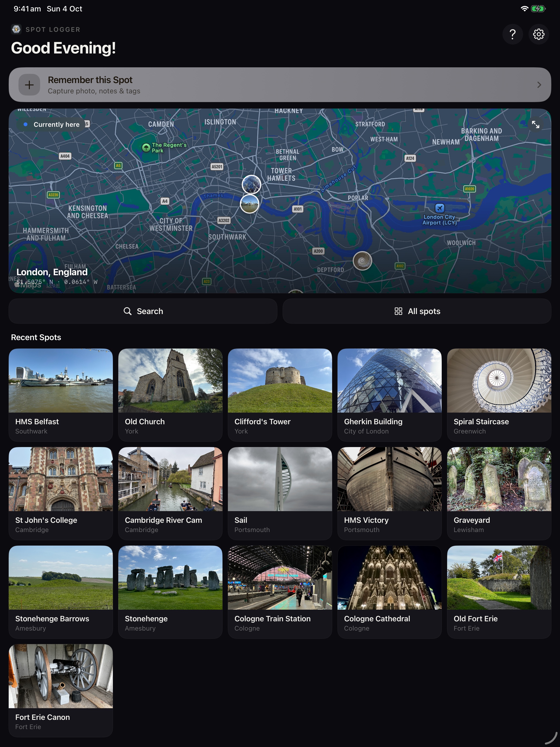The image size is (560, 747).
Task: Open the Stonehenge Amesbury card
Action: (x=170, y=592)
